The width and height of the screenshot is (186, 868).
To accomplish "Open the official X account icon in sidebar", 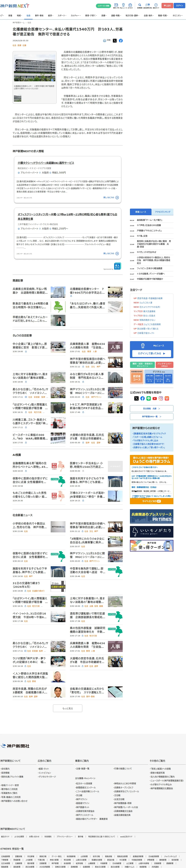I will click(136, 398).
